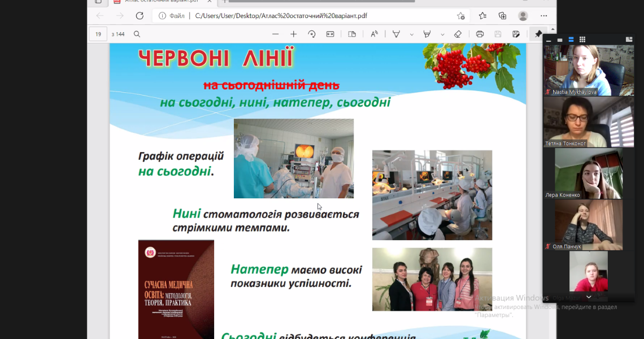
Task: Click the Сучасна медична освіта book cover
Action: (176, 289)
